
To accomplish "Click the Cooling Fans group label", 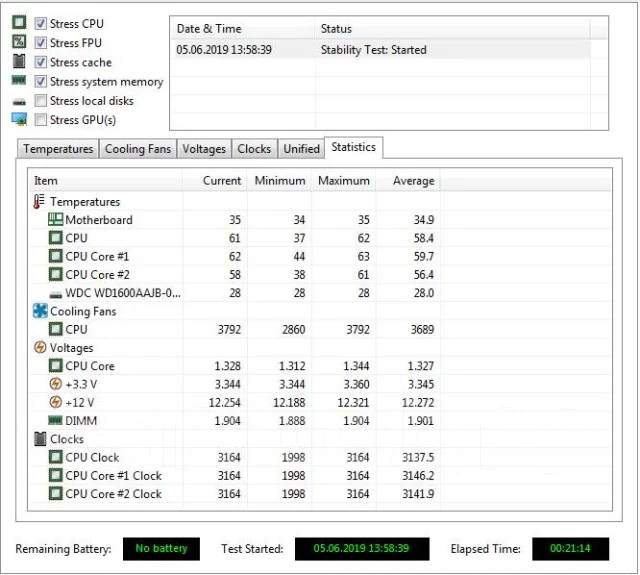I will click(83, 311).
